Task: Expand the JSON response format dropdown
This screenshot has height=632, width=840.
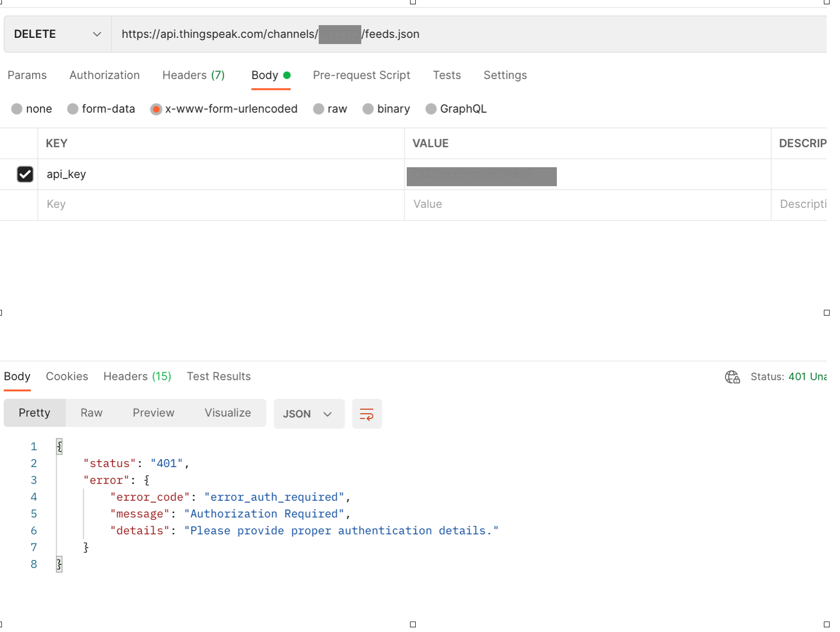Action: (308, 414)
